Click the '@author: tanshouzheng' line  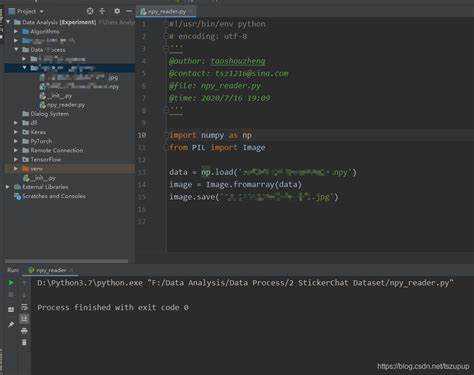coord(217,61)
